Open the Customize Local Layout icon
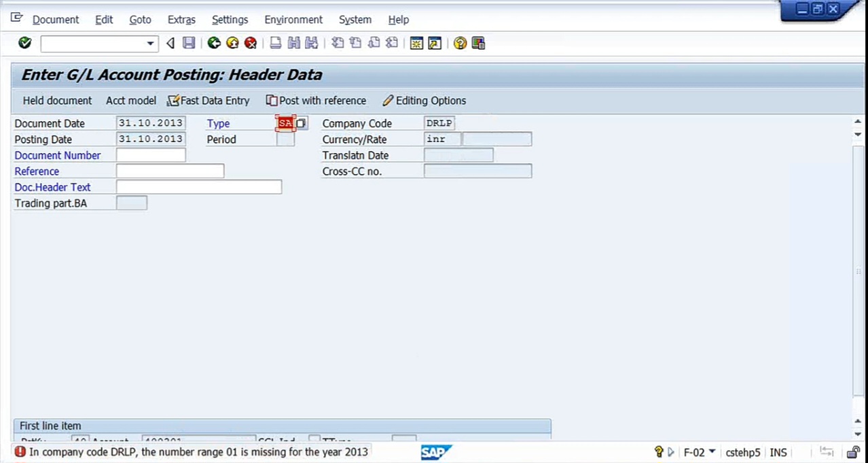 point(478,44)
